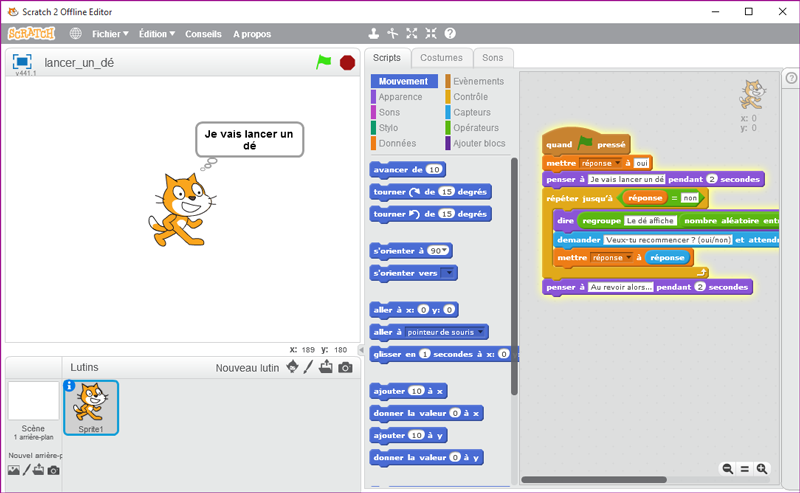Screen dimensions: 800x493
Task: Click the red stop sign button
Action: tap(347, 63)
